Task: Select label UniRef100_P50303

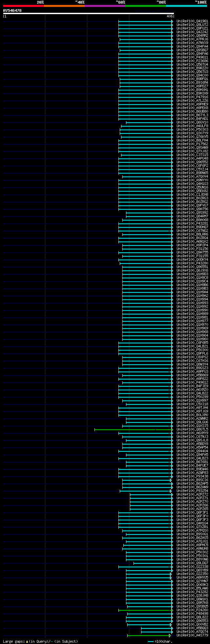Action: pyautogui.click(x=192, y=129)
